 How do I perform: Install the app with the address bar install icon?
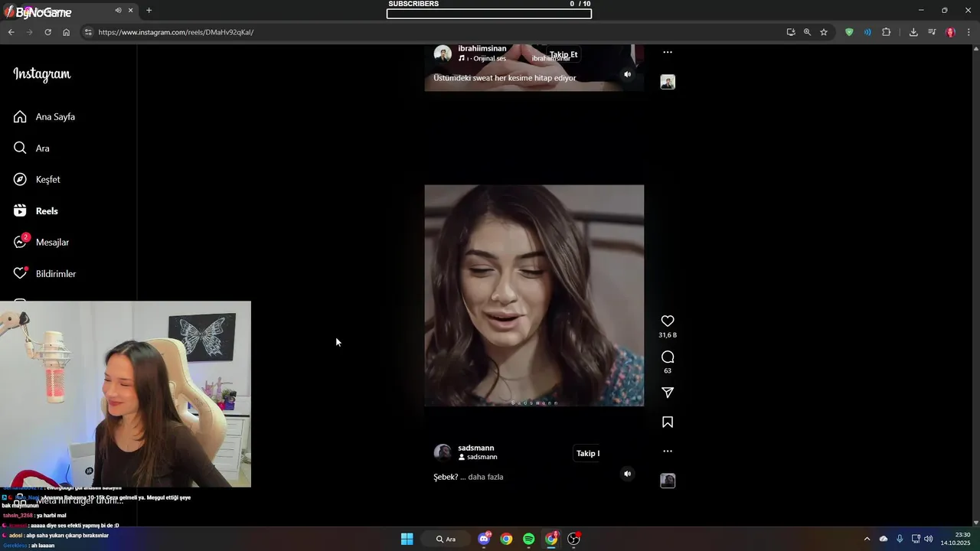tap(791, 32)
